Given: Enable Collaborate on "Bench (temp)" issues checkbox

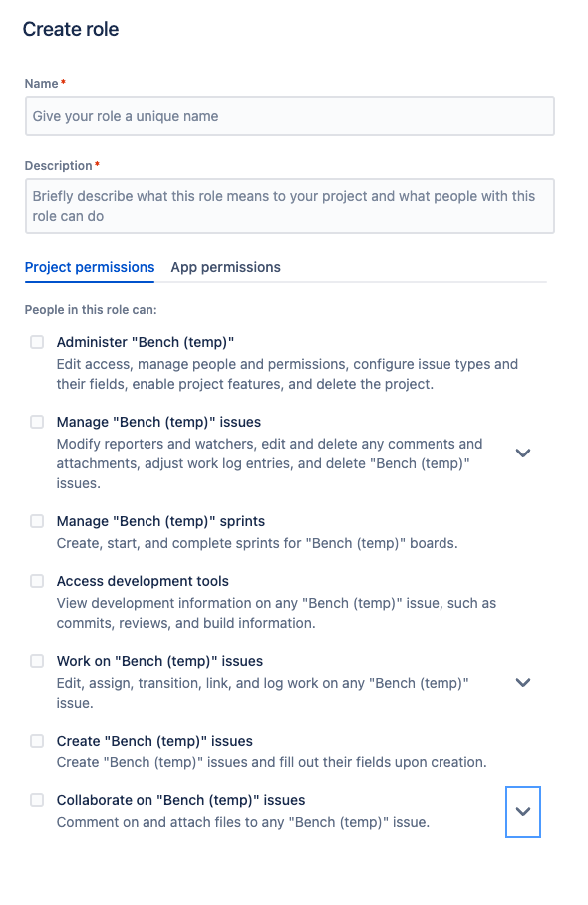Looking at the screenshot, I should [37, 800].
